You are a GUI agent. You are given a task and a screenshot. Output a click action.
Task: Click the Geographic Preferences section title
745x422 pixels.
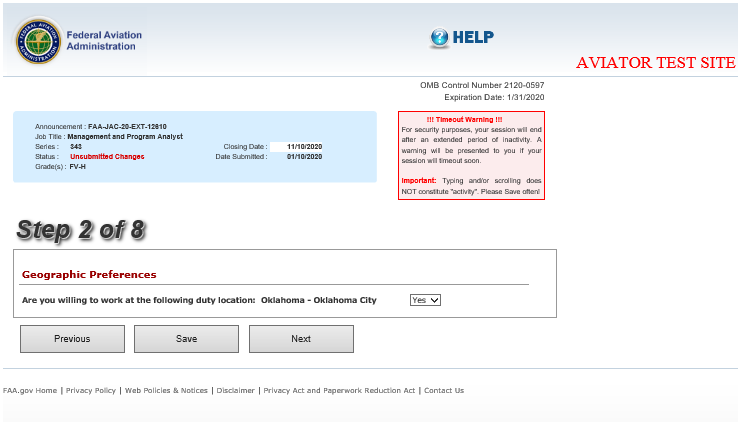pos(89,274)
